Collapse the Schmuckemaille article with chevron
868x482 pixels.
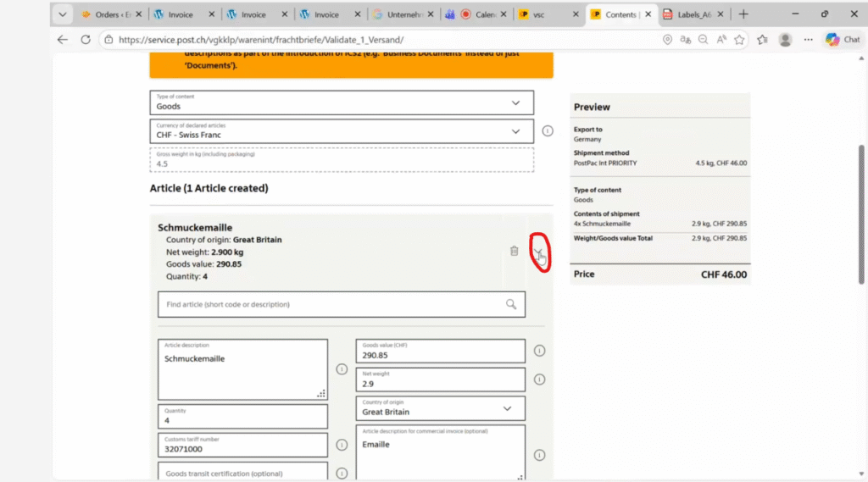pos(538,252)
